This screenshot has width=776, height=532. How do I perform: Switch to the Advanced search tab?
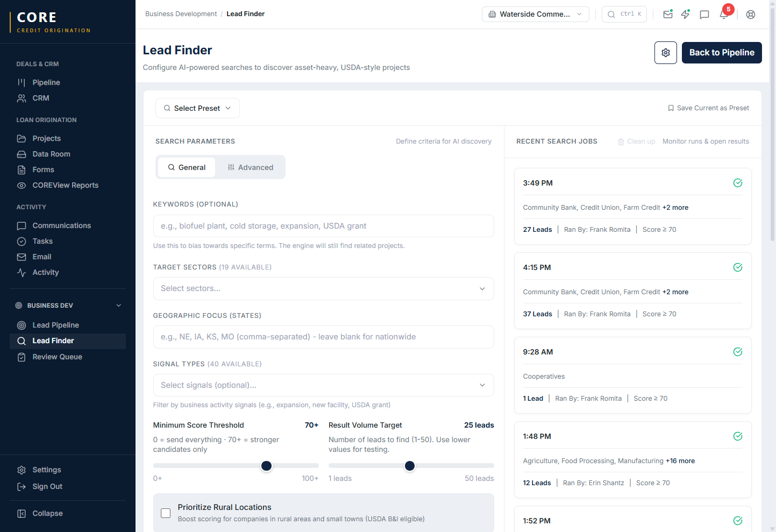pyautogui.click(x=251, y=167)
